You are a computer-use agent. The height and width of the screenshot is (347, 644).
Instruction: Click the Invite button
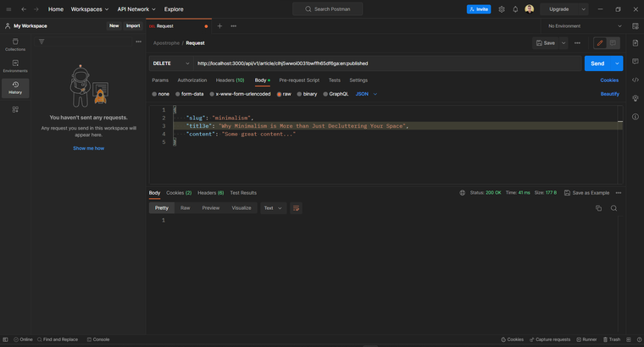click(479, 9)
